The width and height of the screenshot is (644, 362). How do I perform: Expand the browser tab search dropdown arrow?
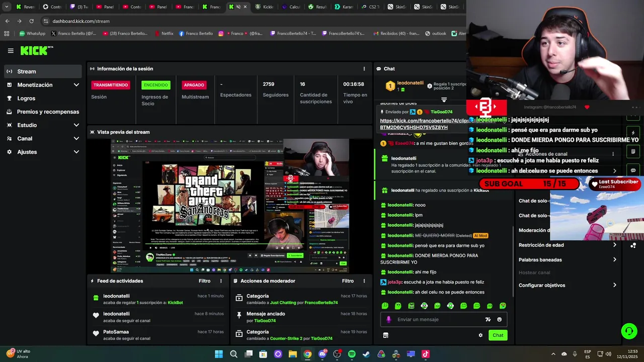click(x=7, y=7)
